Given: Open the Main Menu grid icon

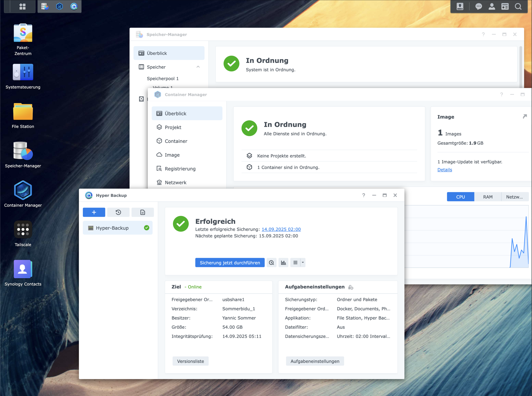Looking at the screenshot, I should (x=22, y=6).
